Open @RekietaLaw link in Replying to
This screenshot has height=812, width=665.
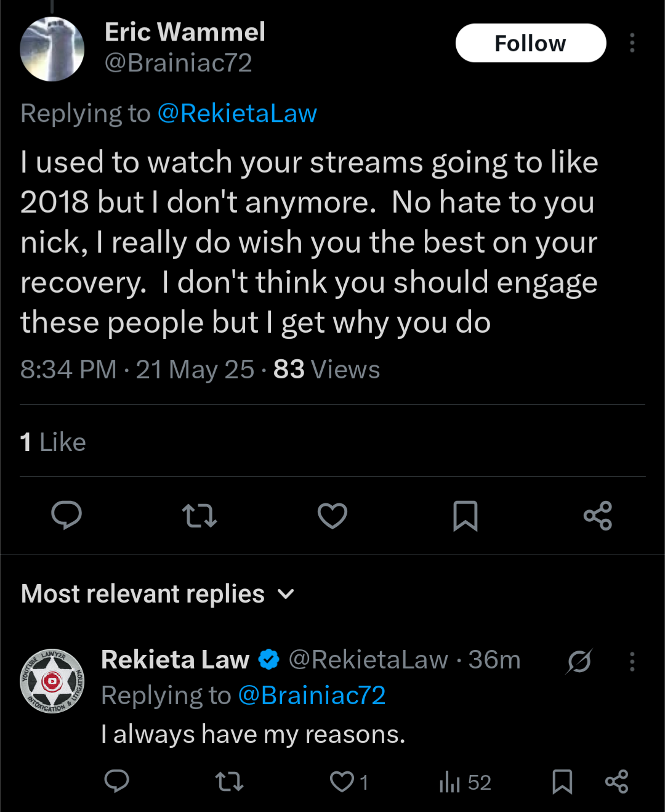click(x=237, y=113)
